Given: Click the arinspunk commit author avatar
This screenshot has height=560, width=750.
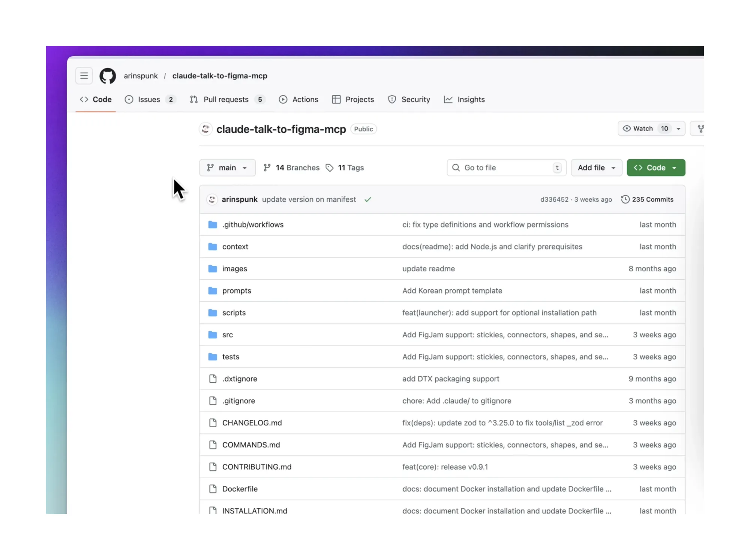Looking at the screenshot, I should point(212,199).
